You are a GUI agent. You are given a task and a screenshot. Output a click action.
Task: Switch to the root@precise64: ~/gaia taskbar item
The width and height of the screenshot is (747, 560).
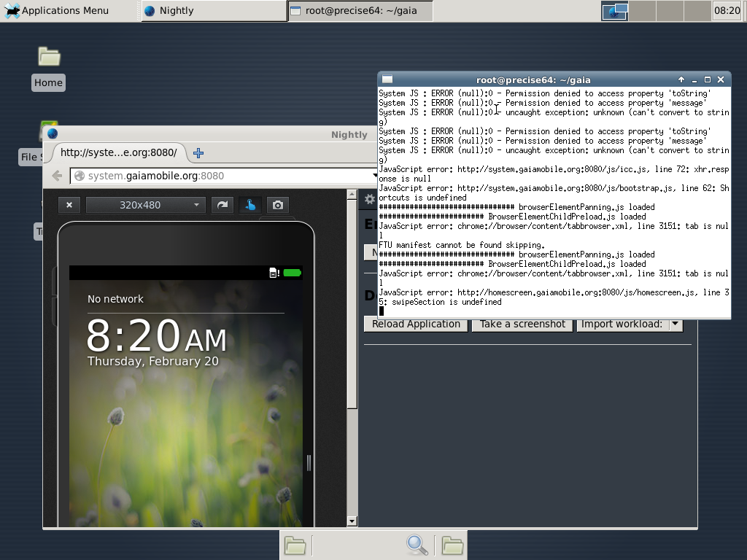click(x=360, y=10)
